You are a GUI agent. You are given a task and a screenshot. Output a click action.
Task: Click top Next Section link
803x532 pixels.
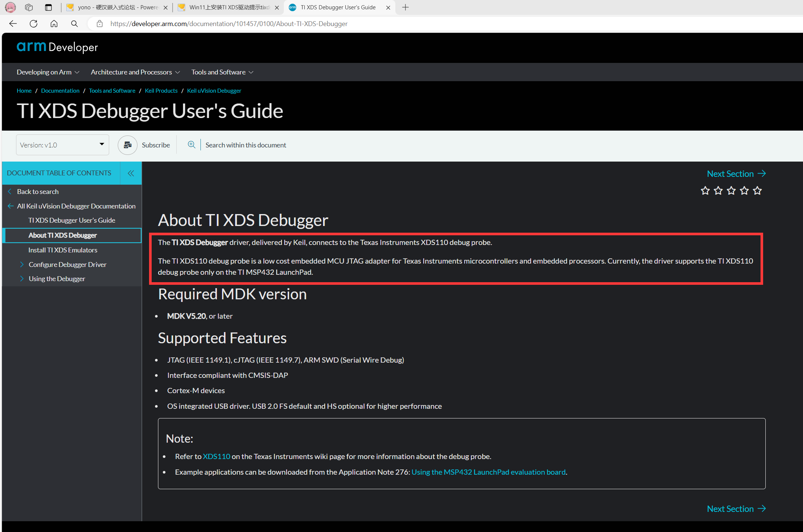click(x=730, y=174)
